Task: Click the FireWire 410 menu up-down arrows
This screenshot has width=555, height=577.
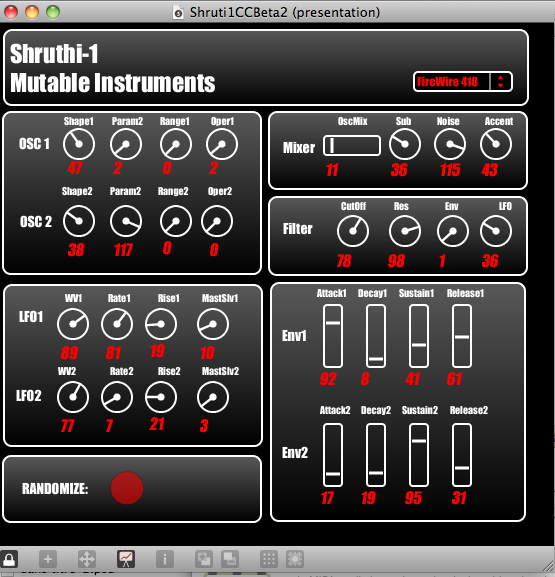Action: tap(500, 81)
